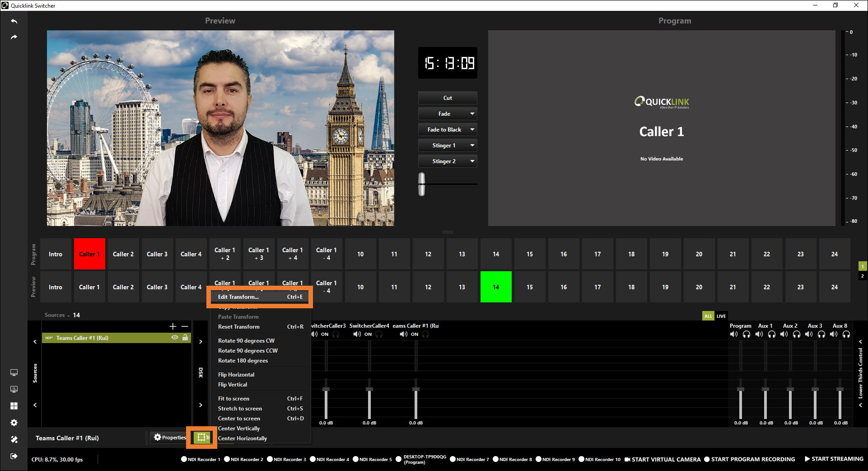The height and width of the screenshot is (471, 868).
Task: Mute the Aux 1 speaker output
Action: (759, 334)
